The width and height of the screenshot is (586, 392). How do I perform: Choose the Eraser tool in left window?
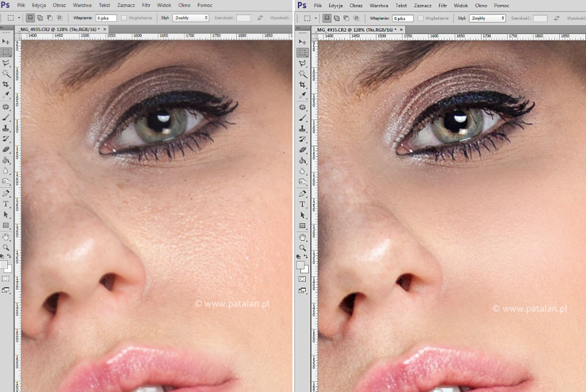click(6, 149)
